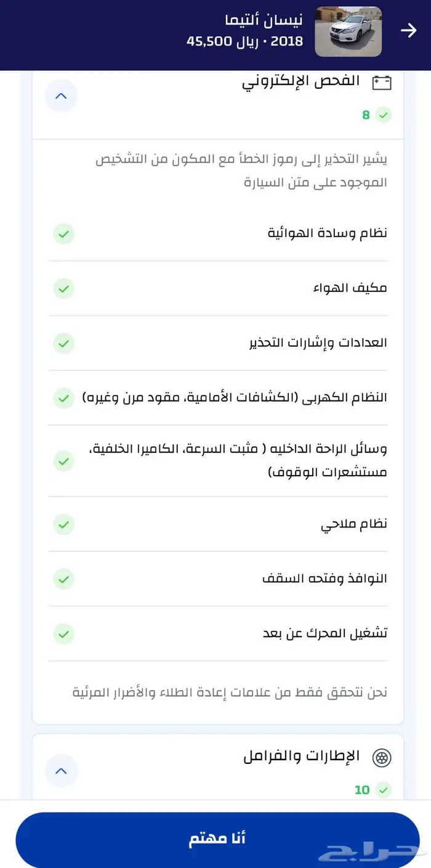Click the battery icon beside الفحص الإلكتروني
Viewport: 431px width, 868px height.
(x=382, y=83)
